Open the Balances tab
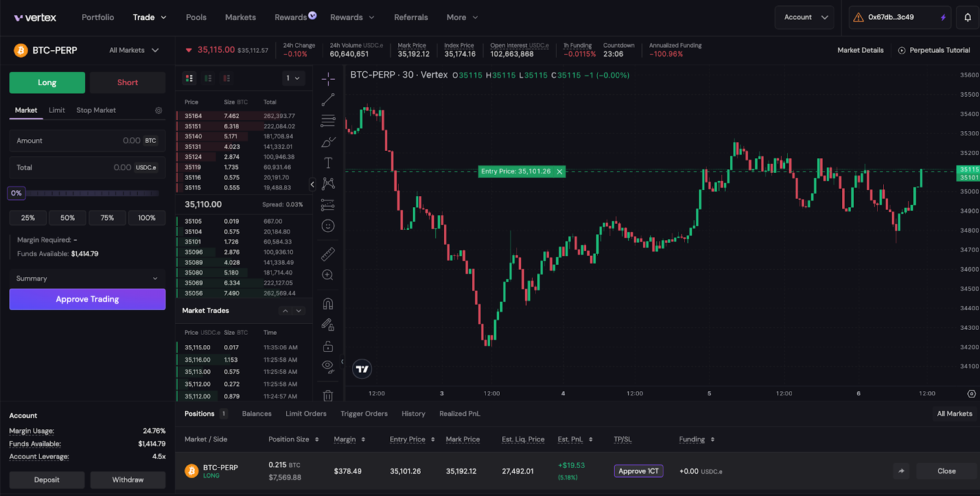Viewport: 980px width, 496px height. (257, 414)
